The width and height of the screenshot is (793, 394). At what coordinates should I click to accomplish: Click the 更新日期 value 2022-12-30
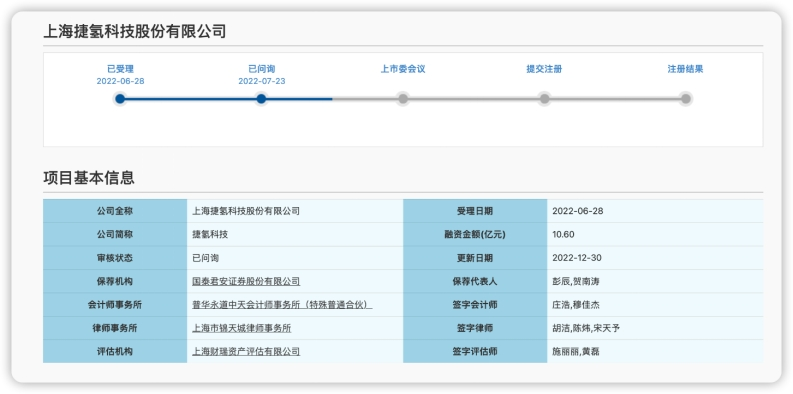pos(577,258)
